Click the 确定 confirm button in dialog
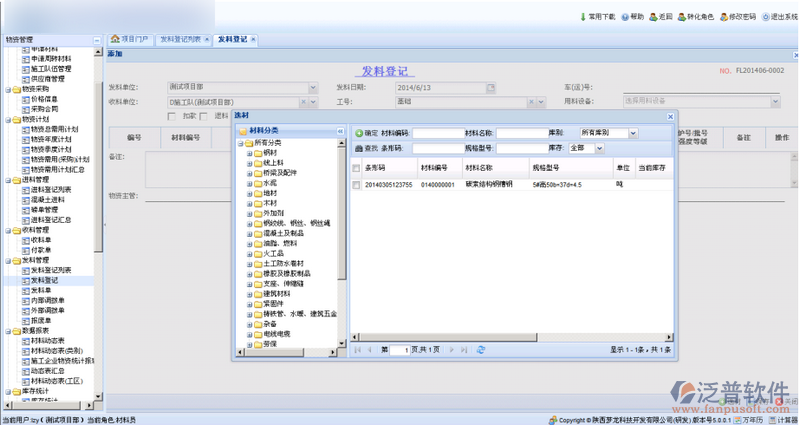The image size is (800, 425). tap(366, 132)
